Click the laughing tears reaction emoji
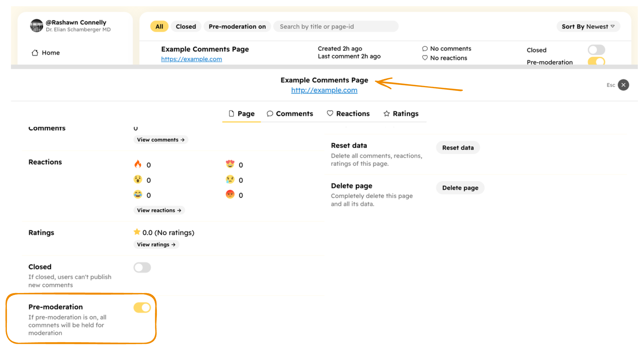644x351 pixels. (138, 195)
